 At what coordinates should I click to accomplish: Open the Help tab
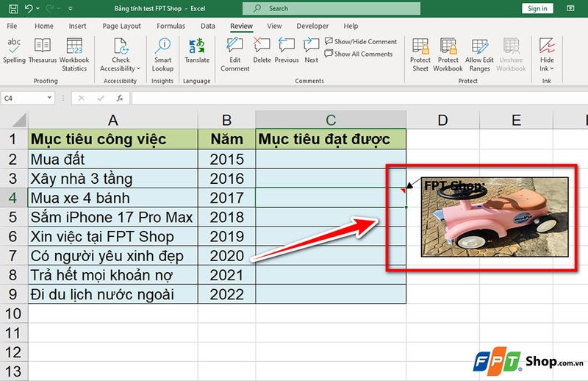(351, 26)
